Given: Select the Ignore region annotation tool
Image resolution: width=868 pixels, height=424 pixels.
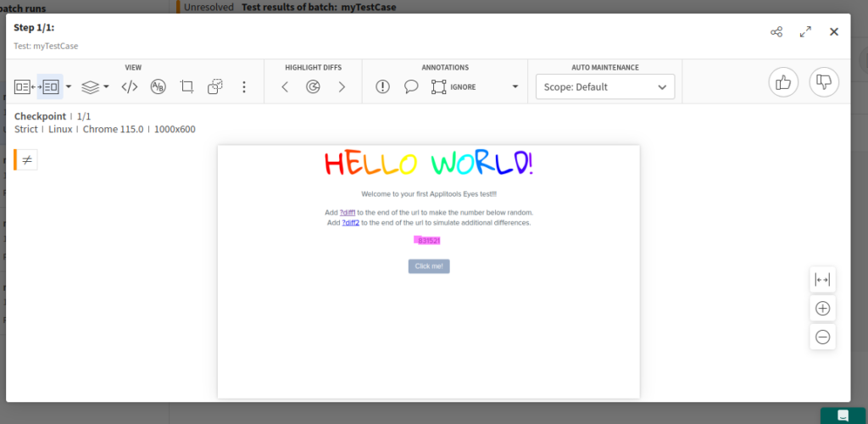Looking at the screenshot, I should [453, 86].
